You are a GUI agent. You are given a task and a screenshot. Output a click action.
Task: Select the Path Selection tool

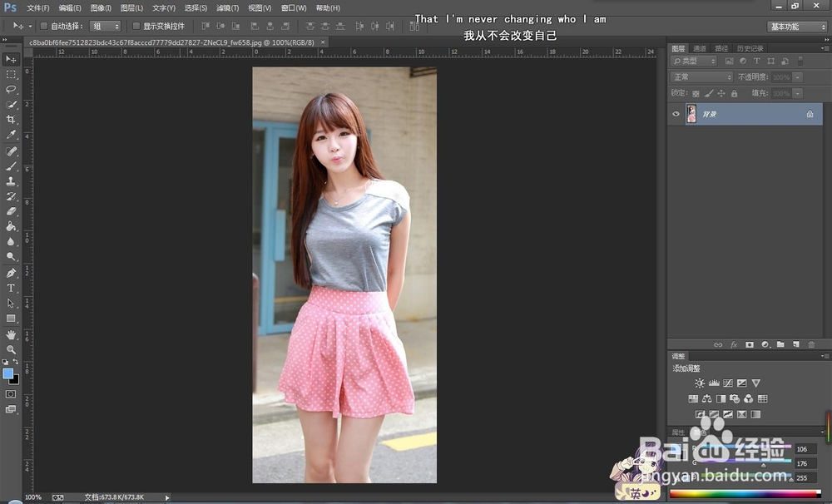click(11, 303)
